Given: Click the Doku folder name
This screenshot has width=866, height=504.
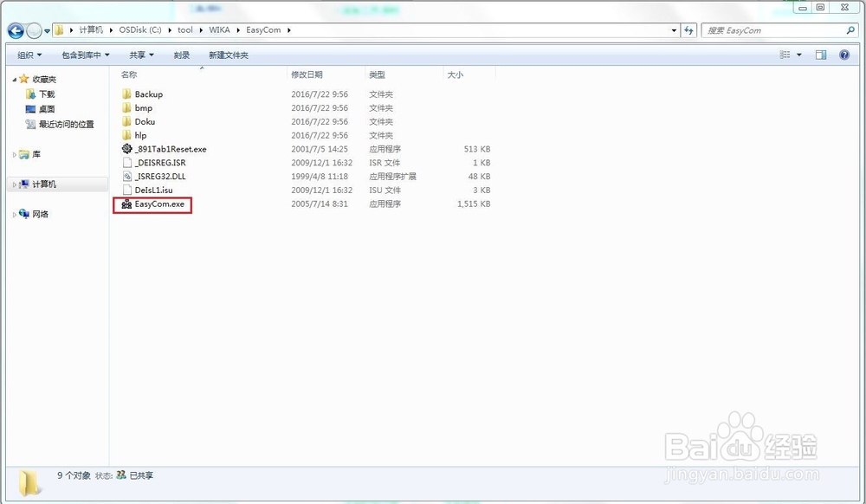Looking at the screenshot, I should tap(145, 121).
